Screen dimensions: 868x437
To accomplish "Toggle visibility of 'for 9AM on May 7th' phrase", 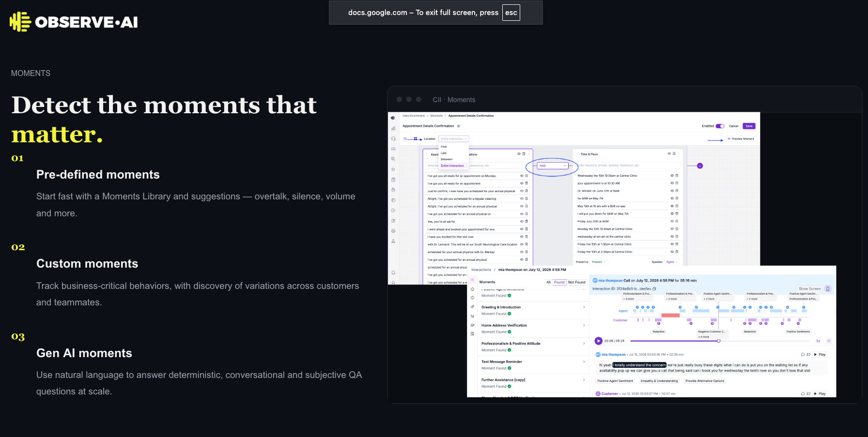I will [672, 198].
